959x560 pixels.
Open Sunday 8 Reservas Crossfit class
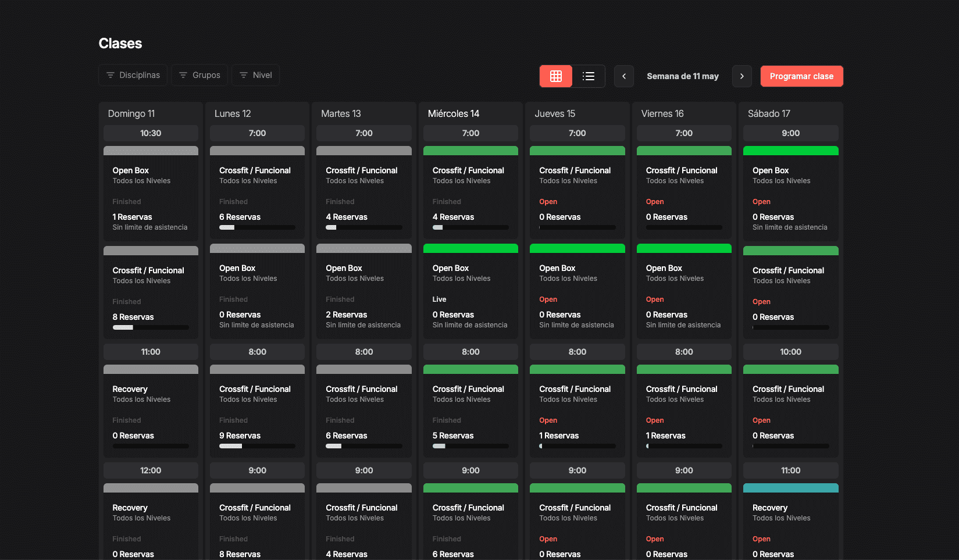click(151, 293)
